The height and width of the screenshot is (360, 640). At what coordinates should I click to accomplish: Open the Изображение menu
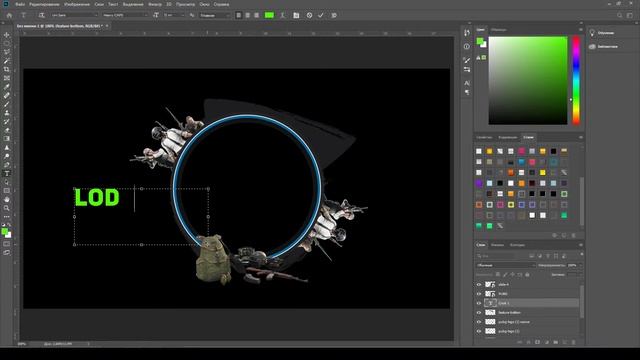click(x=77, y=4)
